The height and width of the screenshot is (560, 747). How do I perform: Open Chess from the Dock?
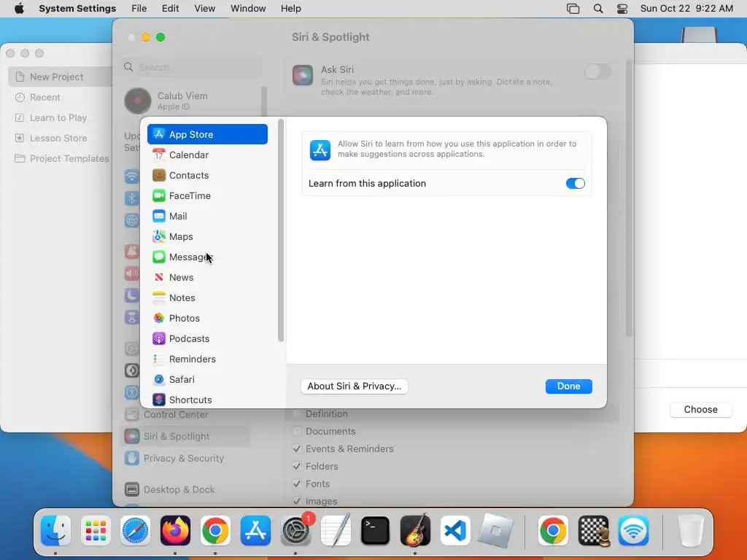click(x=594, y=531)
